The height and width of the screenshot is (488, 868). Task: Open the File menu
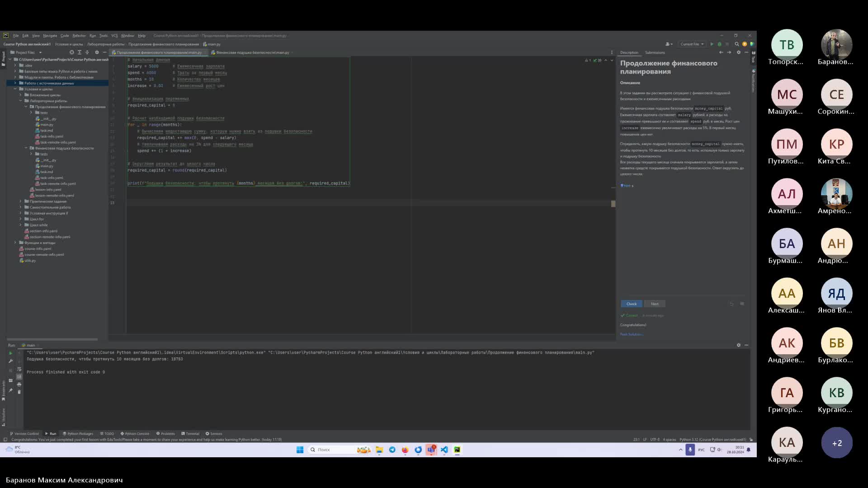(16, 36)
